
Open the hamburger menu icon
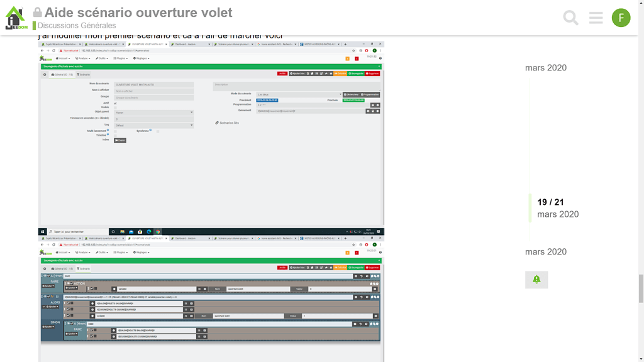click(x=596, y=18)
